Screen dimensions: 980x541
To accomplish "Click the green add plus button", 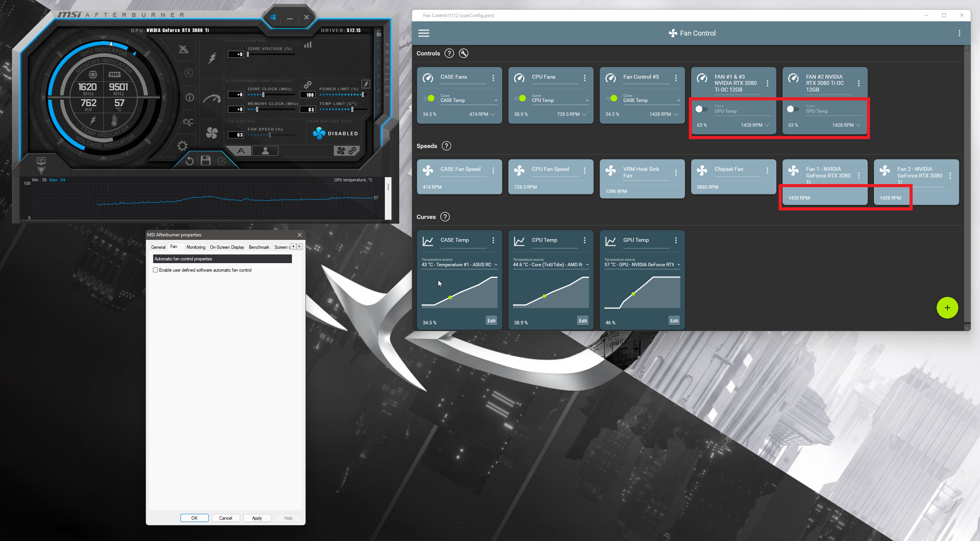I will tap(947, 308).
